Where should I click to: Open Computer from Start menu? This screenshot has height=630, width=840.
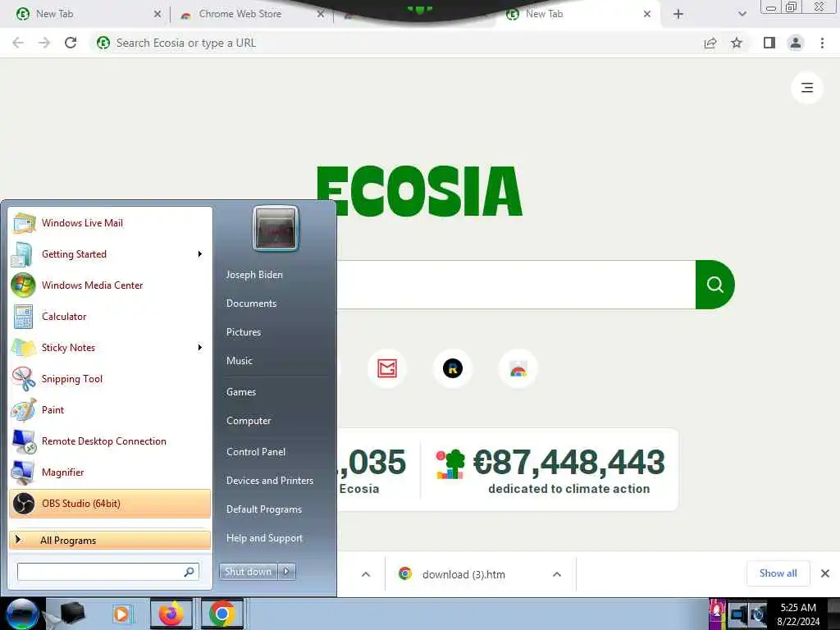point(249,421)
